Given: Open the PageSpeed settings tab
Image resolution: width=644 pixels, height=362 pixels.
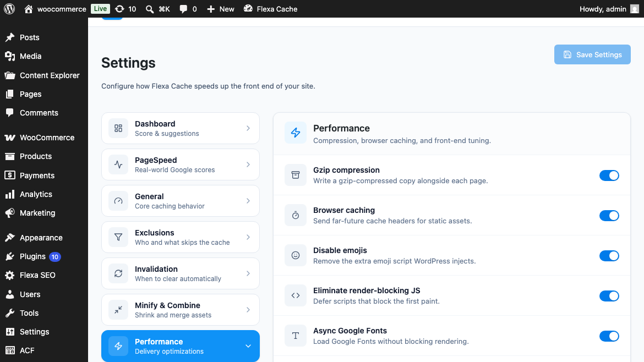Looking at the screenshot, I should (181, 164).
